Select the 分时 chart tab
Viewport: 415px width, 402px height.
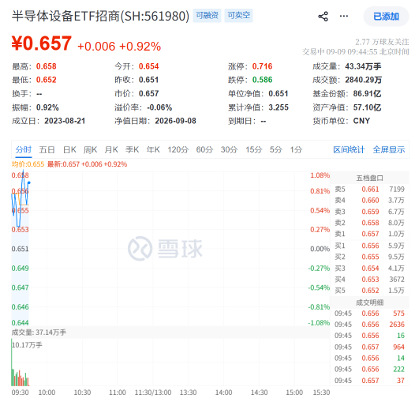point(23,150)
